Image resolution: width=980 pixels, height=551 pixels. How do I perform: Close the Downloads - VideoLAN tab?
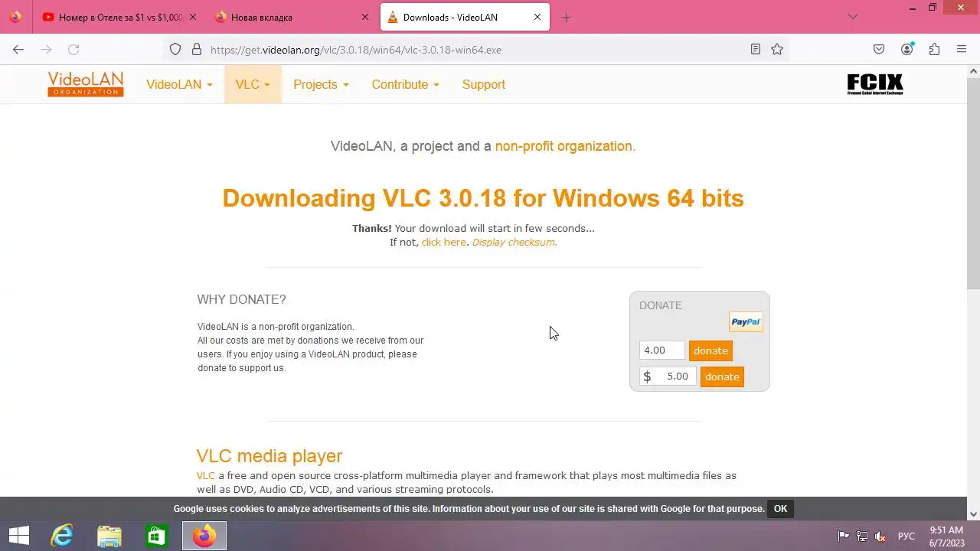(537, 17)
